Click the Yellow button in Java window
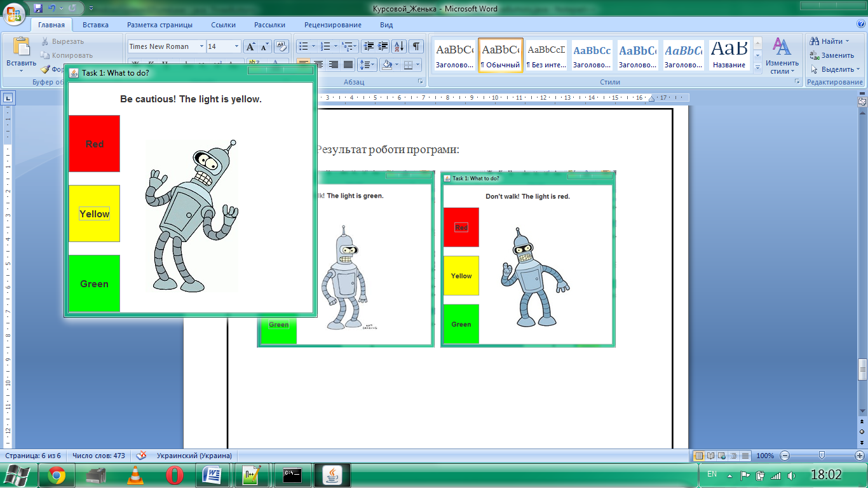Viewport: 868px width, 488px height. click(x=94, y=213)
